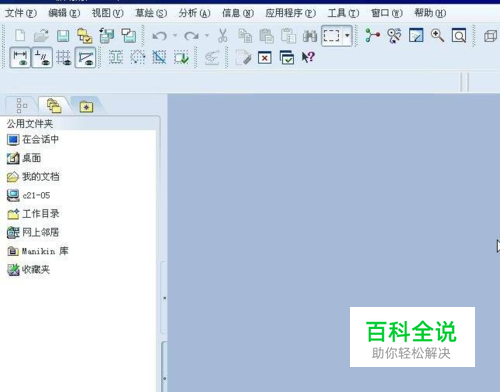Toggle the sketcher grid display
This screenshot has height=392, width=500.
63,58
